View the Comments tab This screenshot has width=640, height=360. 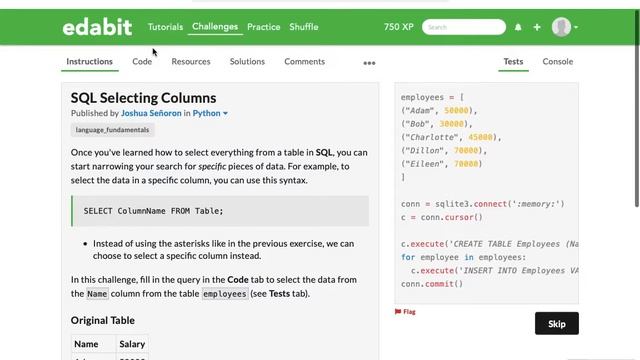304,62
